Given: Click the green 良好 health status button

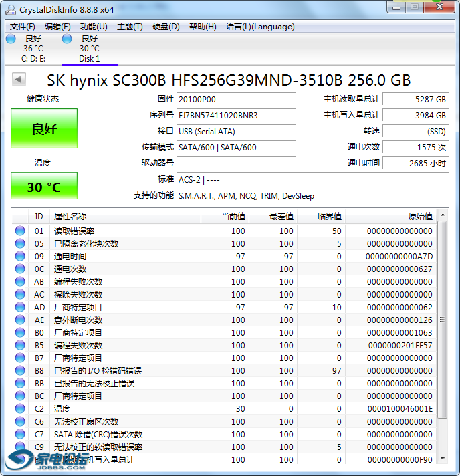Looking at the screenshot, I should [x=44, y=128].
